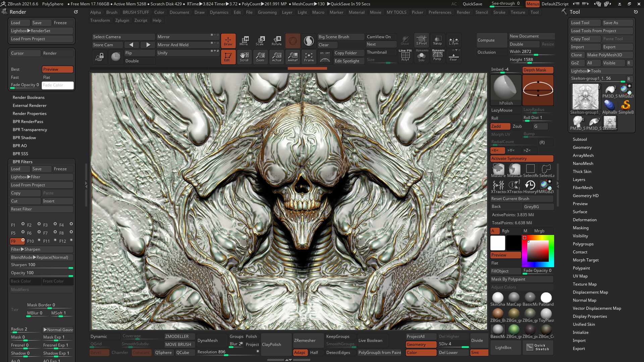The width and height of the screenshot is (644, 362).
Task: Select the SkinShade material thumbnail
Action: pyautogui.click(x=498, y=298)
